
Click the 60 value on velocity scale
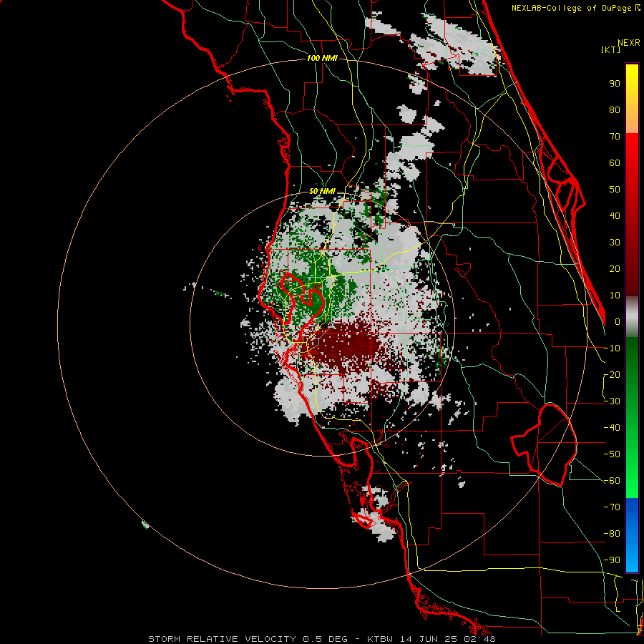coord(615,163)
